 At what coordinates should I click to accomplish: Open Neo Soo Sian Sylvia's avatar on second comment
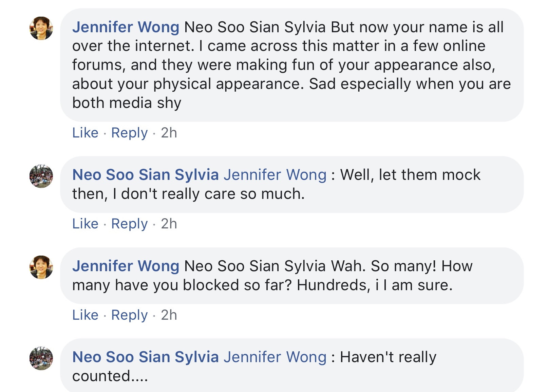tap(41, 176)
